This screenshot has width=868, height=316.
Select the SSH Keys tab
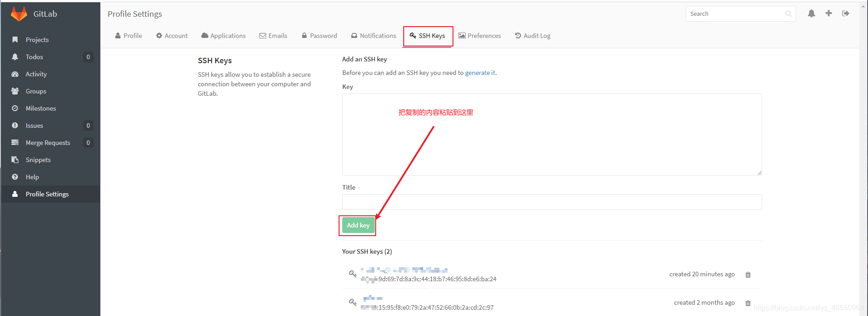pyautogui.click(x=427, y=36)
